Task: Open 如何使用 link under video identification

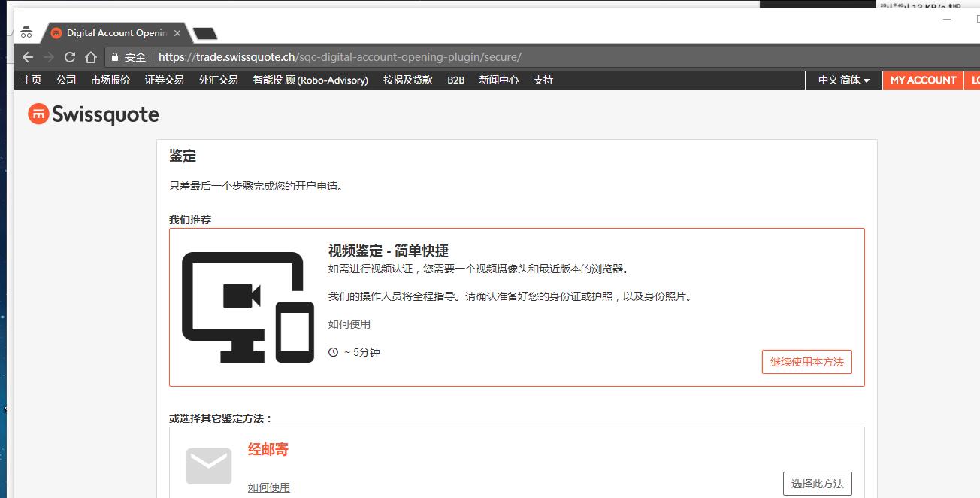Action: point(349,324)
